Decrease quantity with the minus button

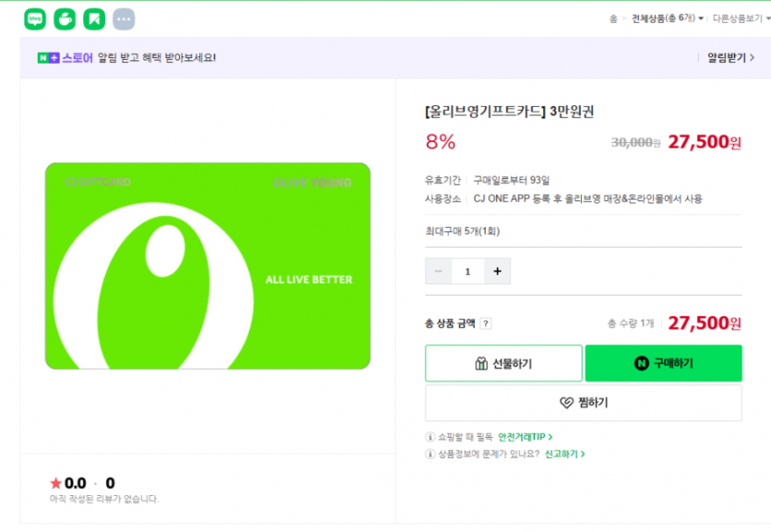coord(439,272)
